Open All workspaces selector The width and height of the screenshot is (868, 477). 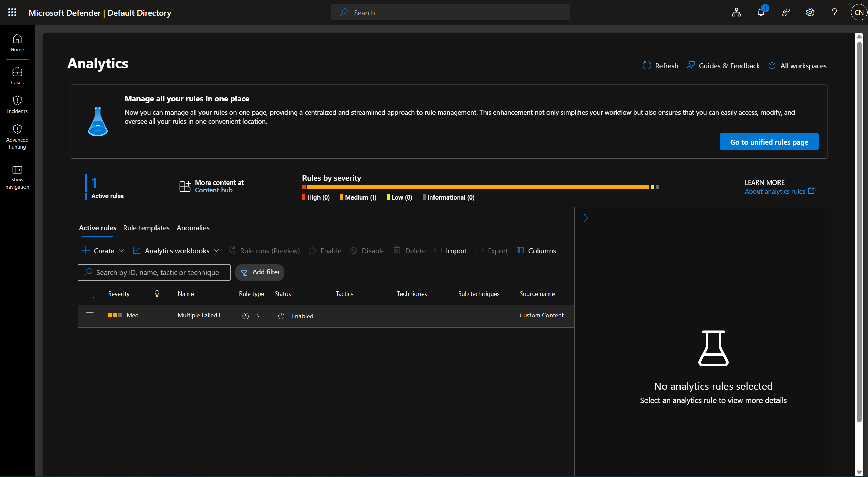tap(798, 66)
